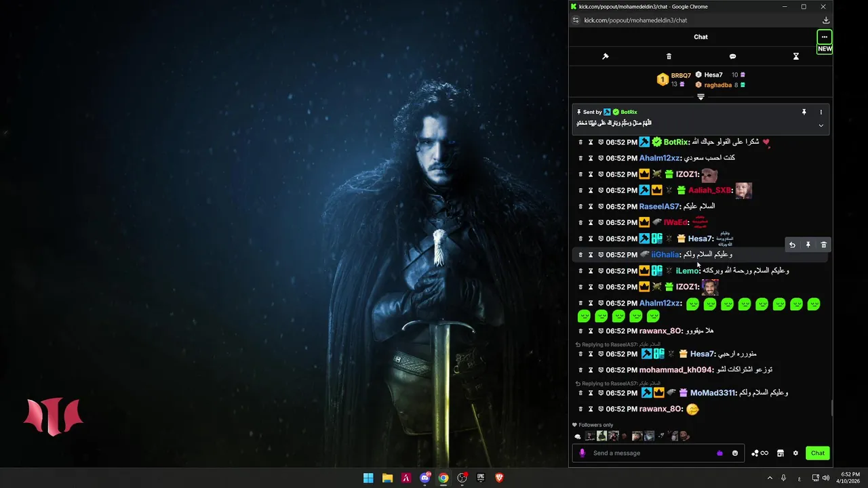This screenshot has width=868, height=488.
Task: Click the reply arrow on the iiGhalia message
Action: [792, 245]
